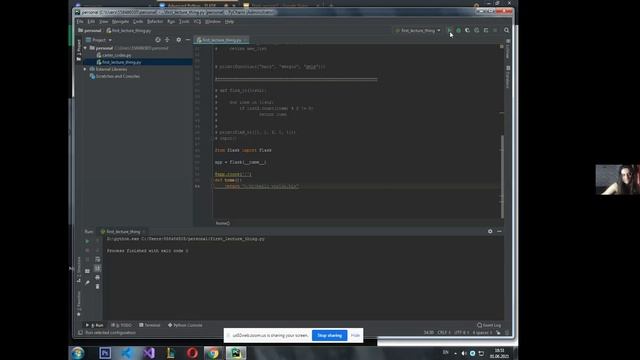Collapse the personal project folder
Image resolution: width=640 pixels, height=360 pixels.
(x=85, y=48)
